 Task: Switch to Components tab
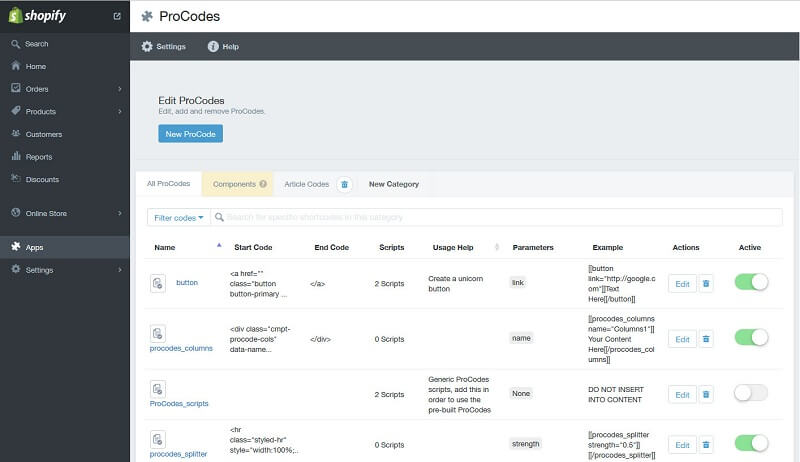[x=238, y=184]
